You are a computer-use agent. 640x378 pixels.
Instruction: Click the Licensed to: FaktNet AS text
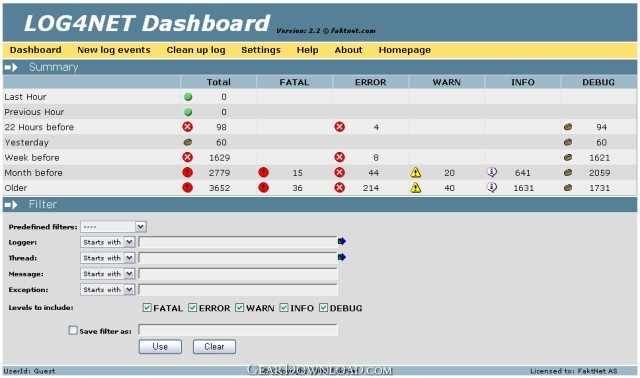point(574,371)
